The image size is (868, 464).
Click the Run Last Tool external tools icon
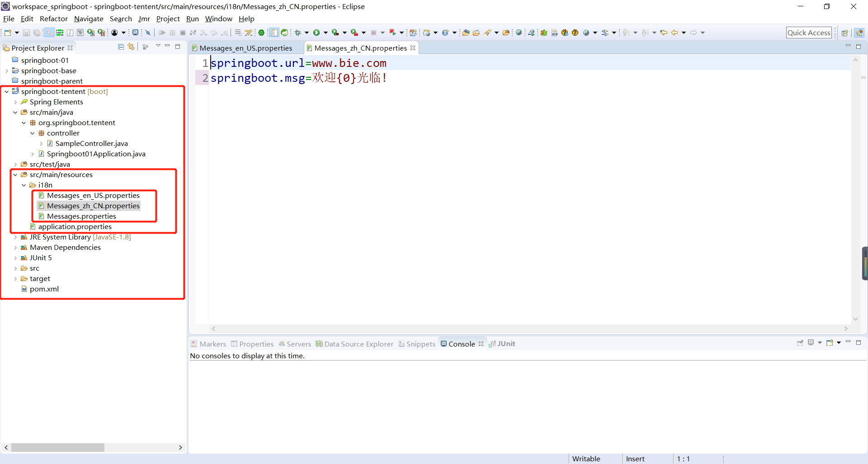(354, 33)
